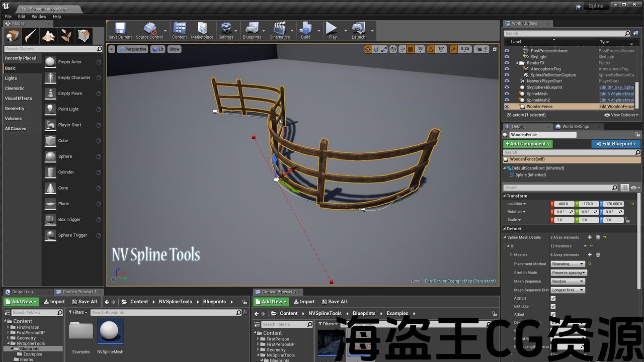Viewport: 644px width, 362px height.
Task: Toggle the AtStart checkbox
Action: (x=553, y=298)
